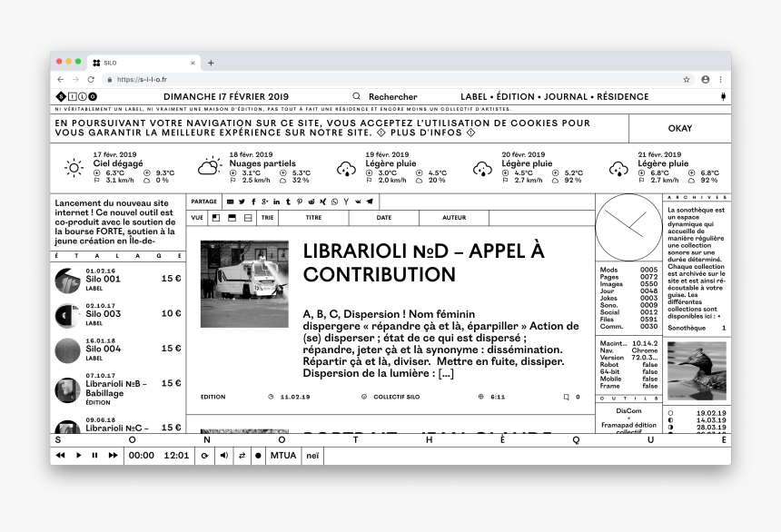Toggle the shuffle control in the player bar

tap(242, 456)
